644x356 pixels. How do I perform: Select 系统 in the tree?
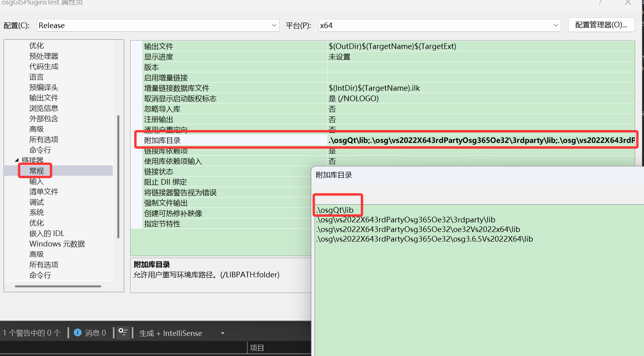[x=36, y=212]
